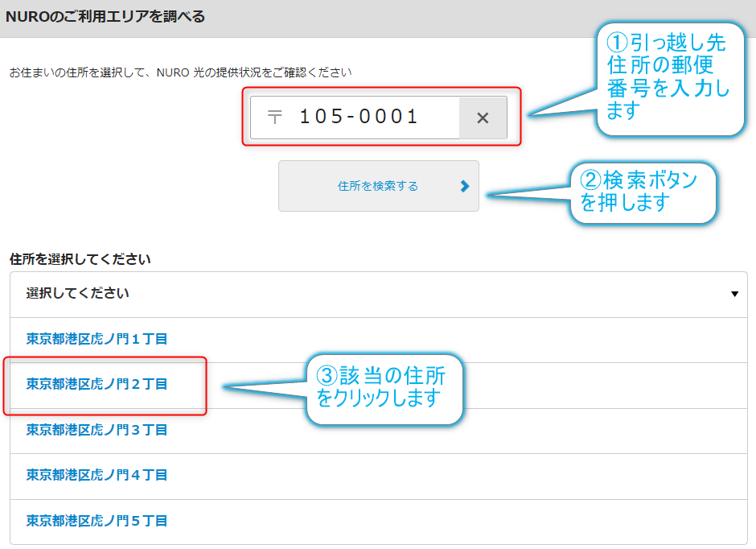Viewport: 756px width, 549px height.
Task: Clear the postal code with the X button
Action: tap(483, 118)
